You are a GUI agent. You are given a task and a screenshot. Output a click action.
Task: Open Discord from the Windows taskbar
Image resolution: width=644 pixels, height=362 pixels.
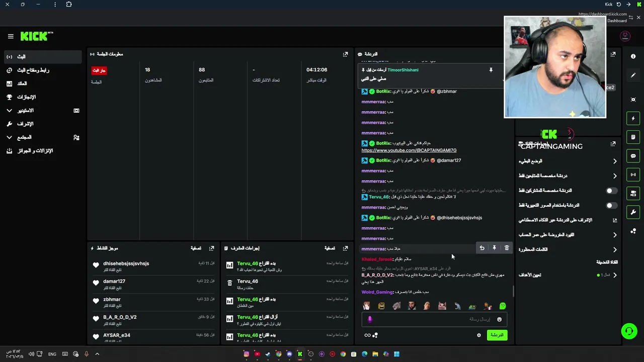289,354
